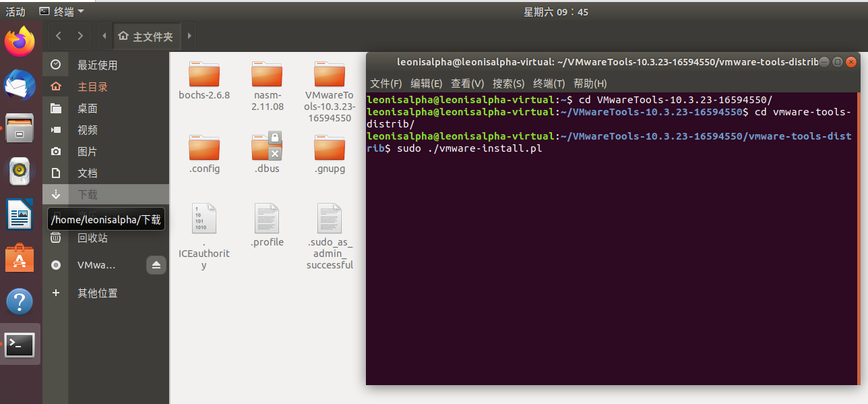Screen dimensions: 868x404
Task: Open 主目录 in the Files sidebar
Action: point(106,86)
